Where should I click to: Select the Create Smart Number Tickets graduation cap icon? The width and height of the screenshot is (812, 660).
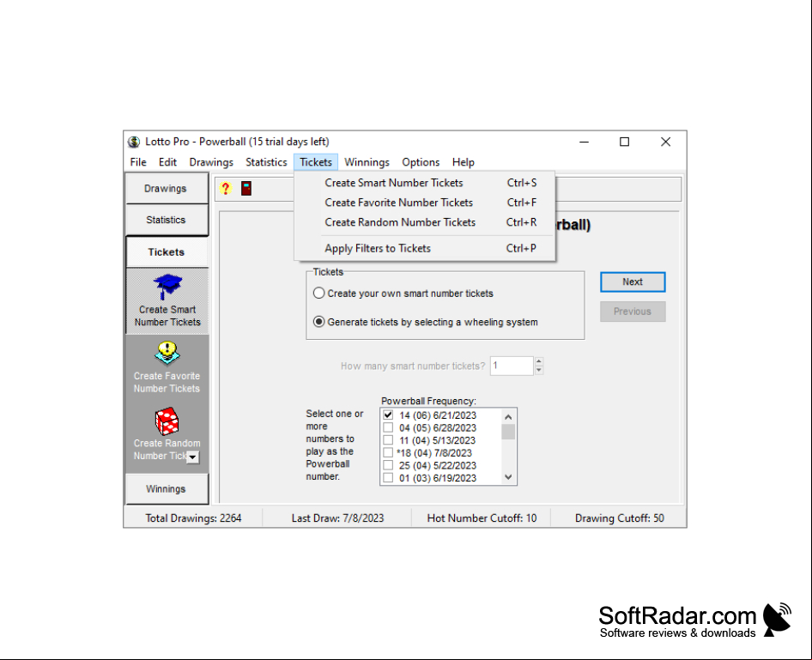tap(167, 287)
